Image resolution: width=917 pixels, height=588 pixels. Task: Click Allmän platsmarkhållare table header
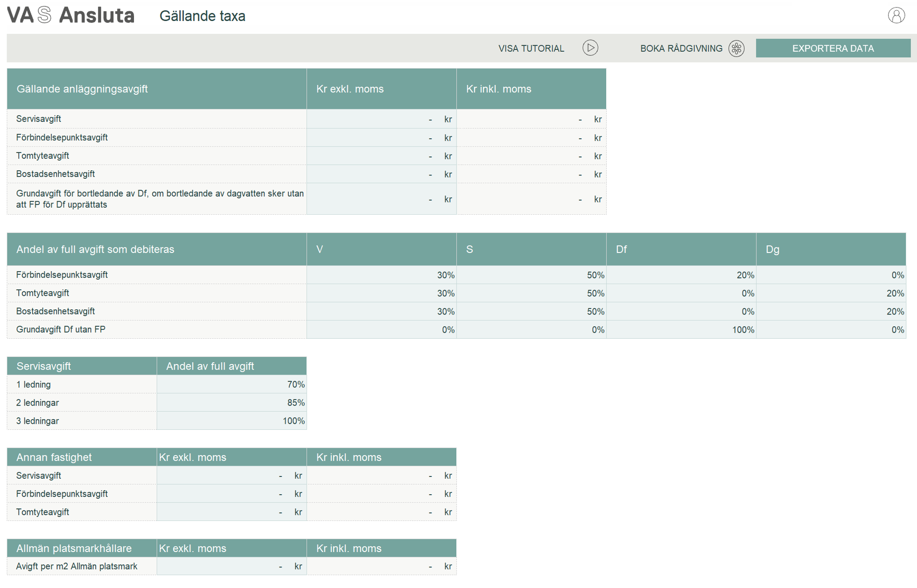(82, 548)
